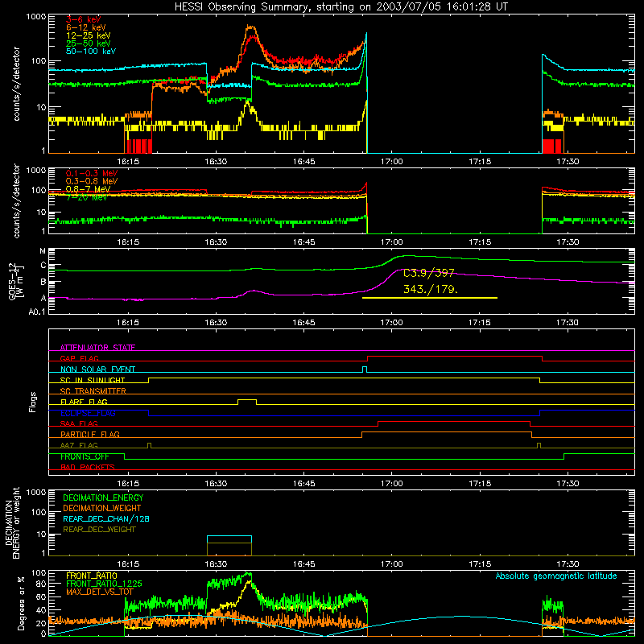Select the BAD_PACKETS flag label
644x644 pixels.
pyautogui.click(x=88, y=467)
